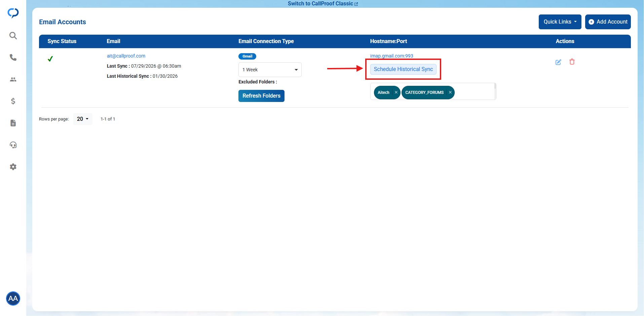Open the headset support sidebar icon
The height and width of the screenshot is (316, 644).
coord(13,145)
